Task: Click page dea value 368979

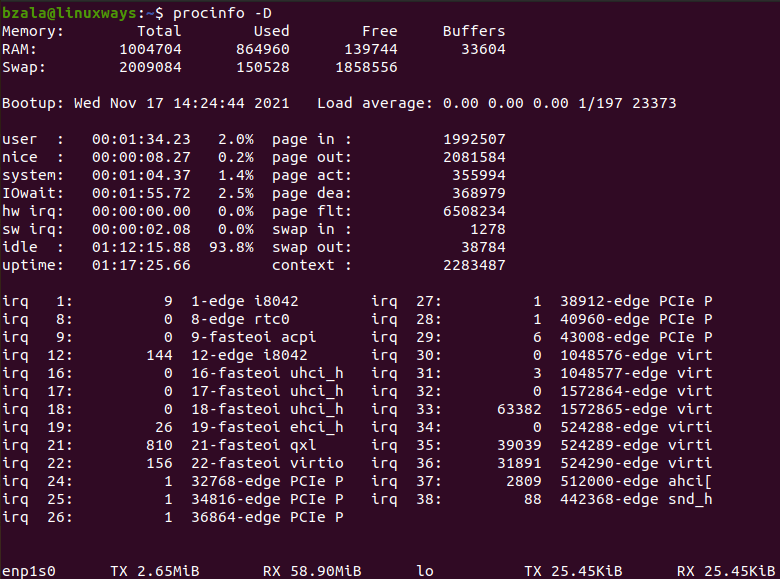Action: pos(479,193)
